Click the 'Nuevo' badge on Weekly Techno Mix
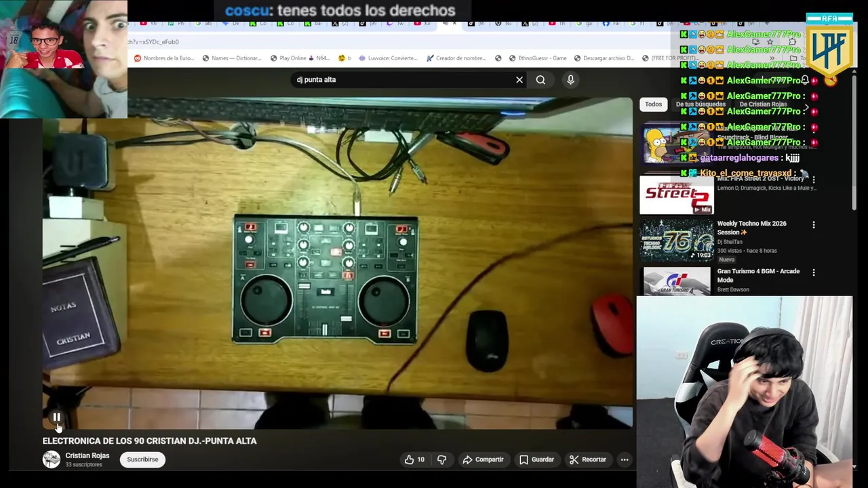Image resolution: width=868 pixels, height=488 pixels. click(726, 260)
